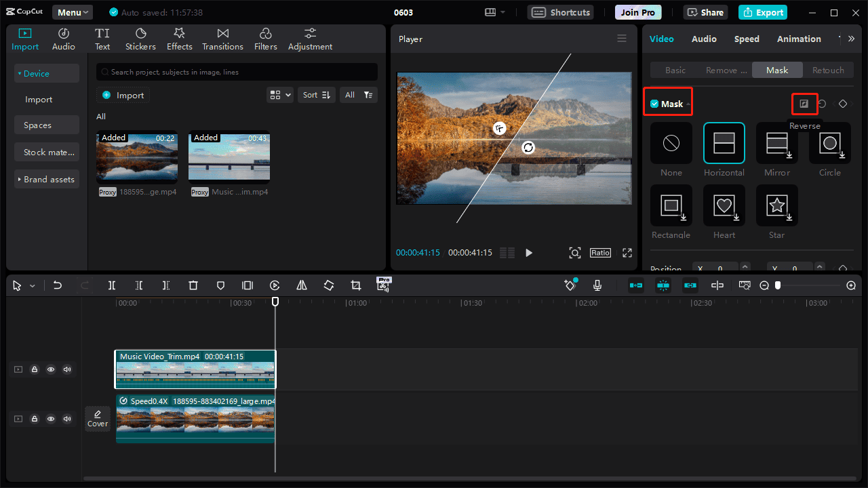Open the Crop tool in the timeline toolbar
This screenshot has width=868, height=488.
click(x=356, y=285)
